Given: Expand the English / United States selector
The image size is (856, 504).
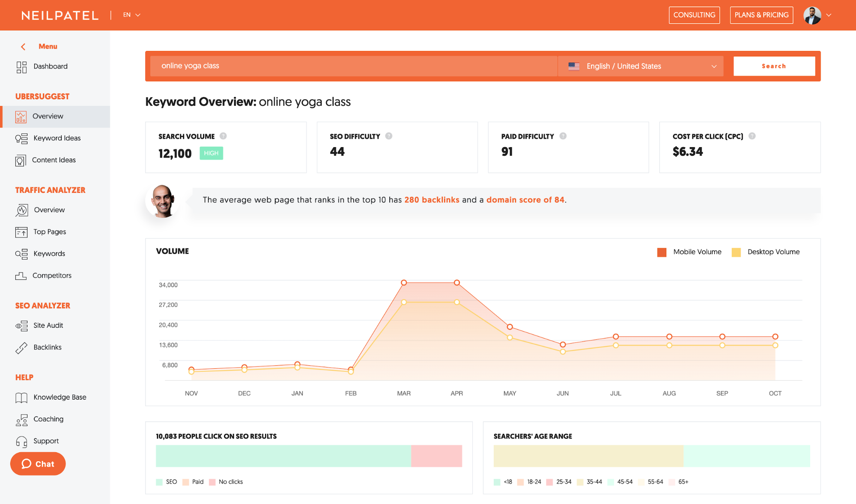Looking at the screenshot, I should (641, 66).
